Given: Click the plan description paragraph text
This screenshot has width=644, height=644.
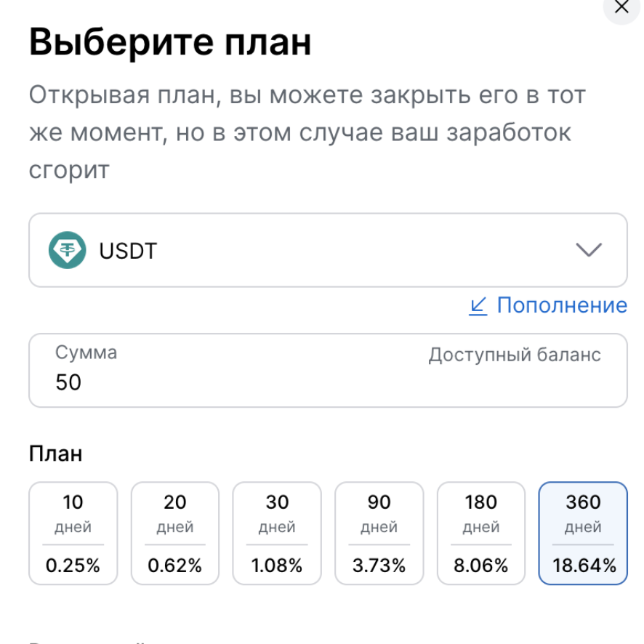Looking at the screenshot, I should click(x=305, y=133).
